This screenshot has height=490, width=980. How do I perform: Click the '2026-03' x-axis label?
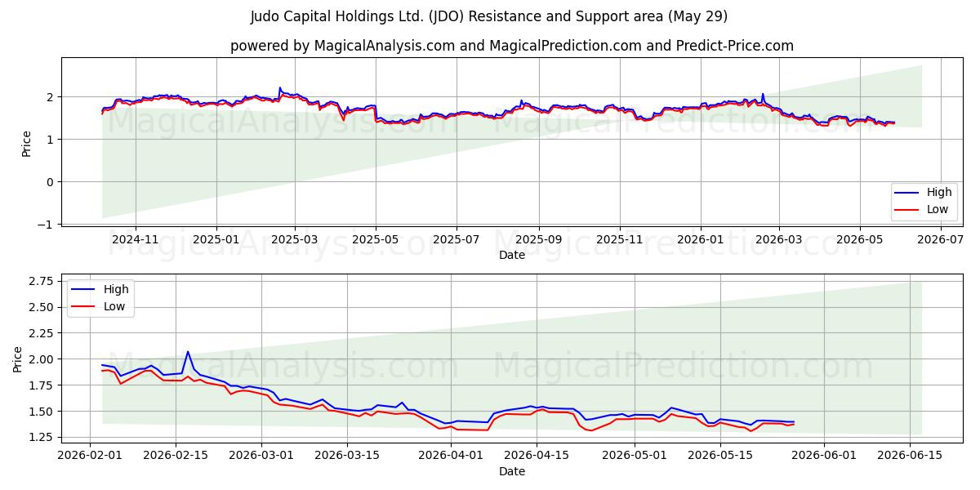point(778,239)
